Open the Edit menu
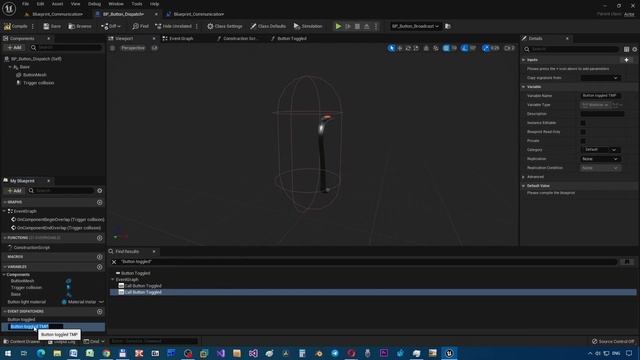The image size is (640, 360). tap(40, 4)
